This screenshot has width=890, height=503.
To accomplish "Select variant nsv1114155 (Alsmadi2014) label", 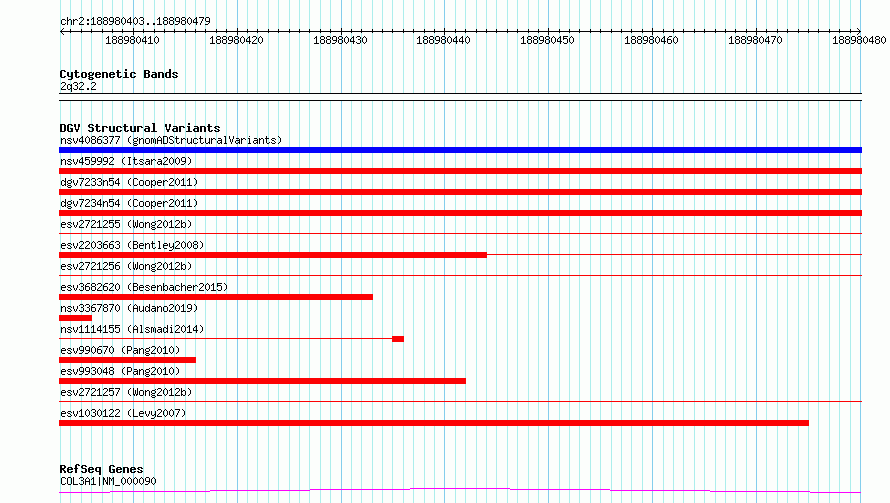I will coord(132,329).
